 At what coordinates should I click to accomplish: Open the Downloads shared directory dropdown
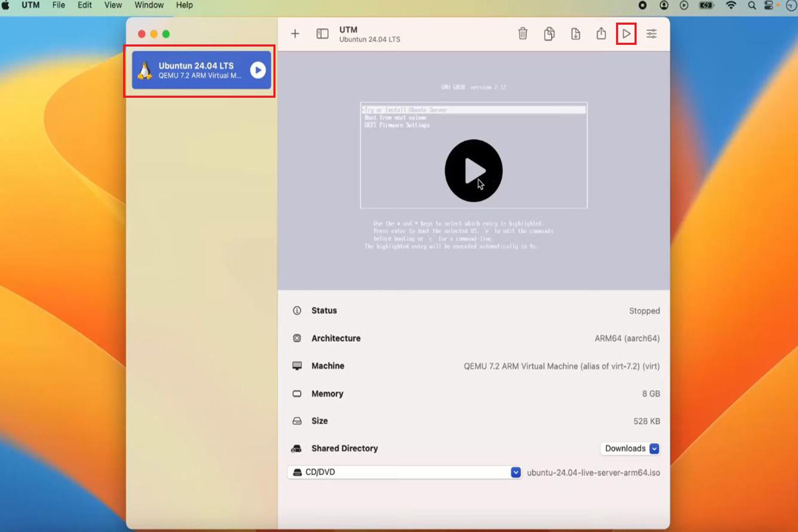(630, 448)
